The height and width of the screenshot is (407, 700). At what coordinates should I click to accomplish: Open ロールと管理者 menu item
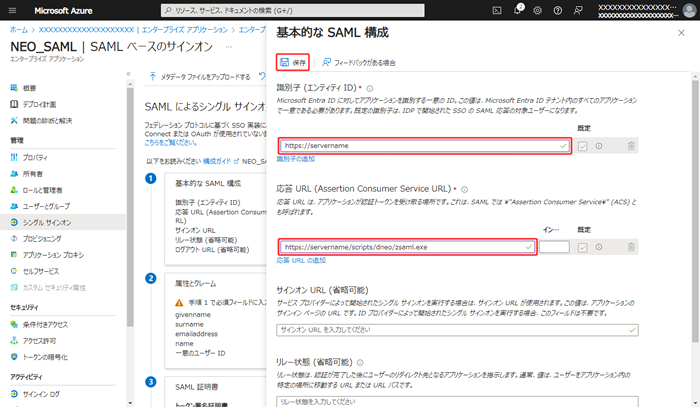42,190
